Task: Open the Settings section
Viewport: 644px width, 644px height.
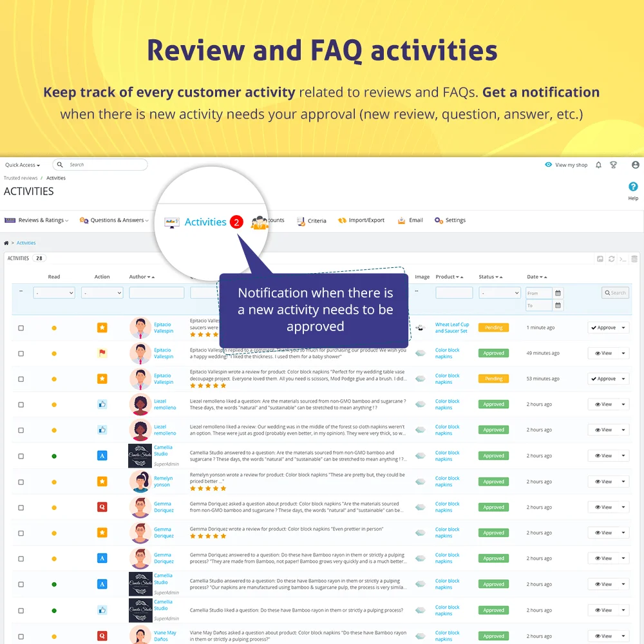Action: (x=450, y=220)
